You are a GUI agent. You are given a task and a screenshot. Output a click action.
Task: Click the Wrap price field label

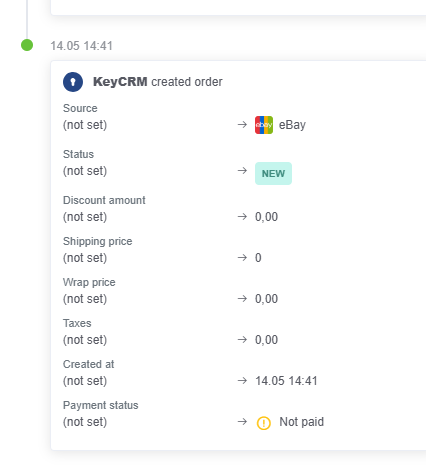coord(89,282)
